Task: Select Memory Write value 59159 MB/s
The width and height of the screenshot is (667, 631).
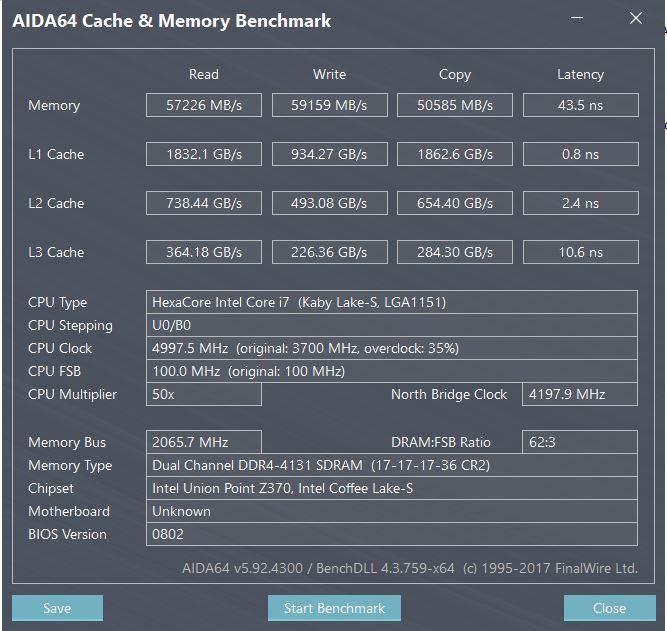Action: [x=330, y=105]
